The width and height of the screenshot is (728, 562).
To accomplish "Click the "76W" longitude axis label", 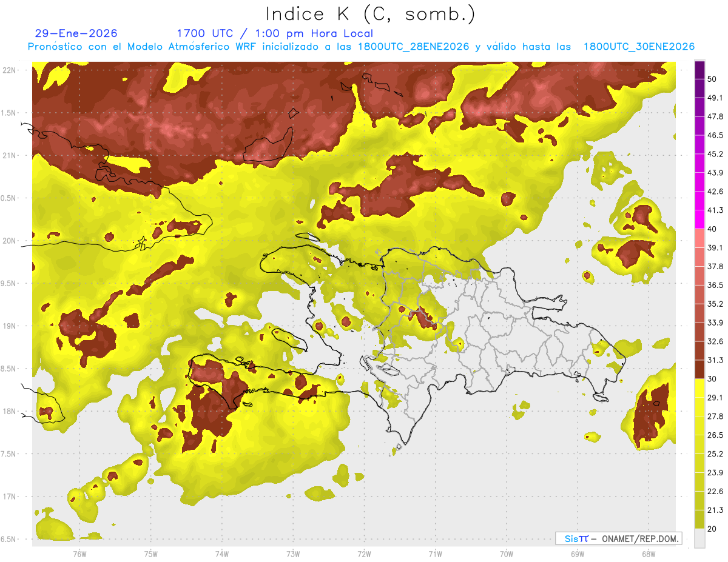I will pos(79,554).
